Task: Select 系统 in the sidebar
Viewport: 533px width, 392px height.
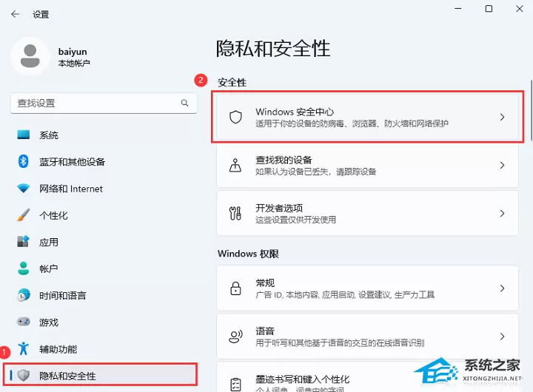Action: [x=104, y=135]
